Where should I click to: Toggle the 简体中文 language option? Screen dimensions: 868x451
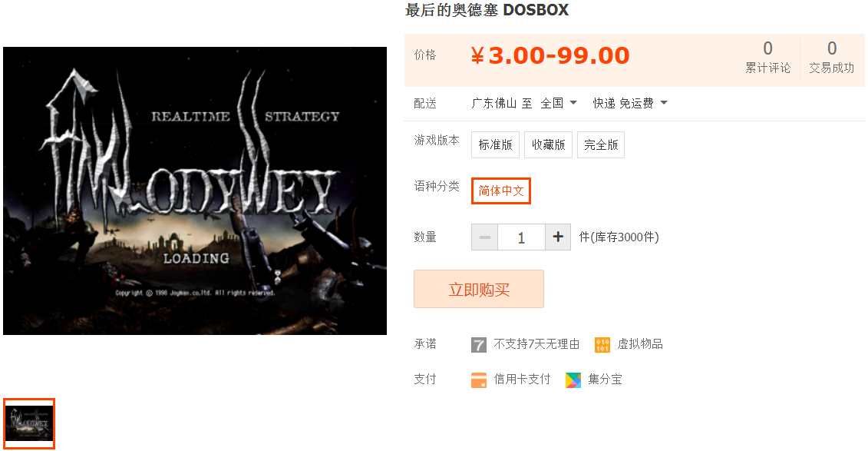click(x=501, y=191)
